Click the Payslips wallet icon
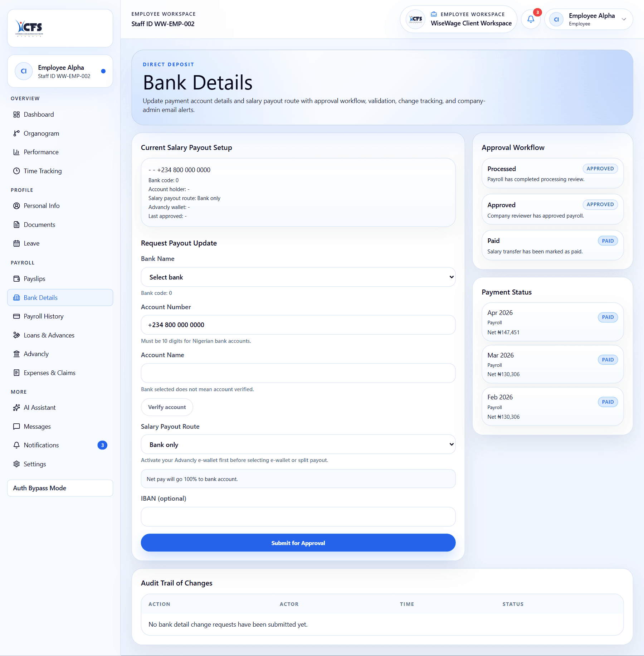The width and height of the screenshot is (644, 656). [16, 279]
